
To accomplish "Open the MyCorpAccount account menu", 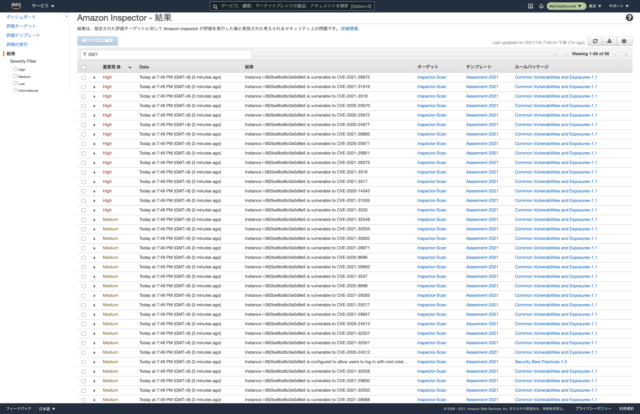I will 566,6.
